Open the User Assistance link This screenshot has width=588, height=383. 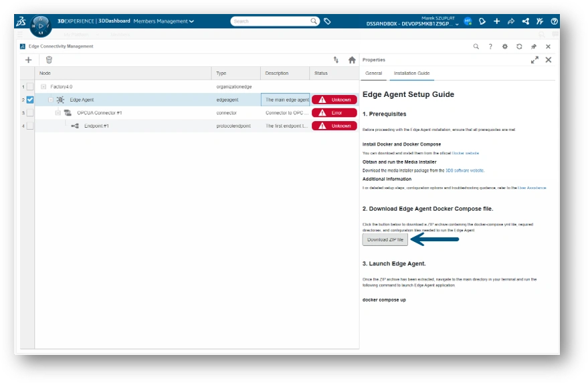(x=532, y=188)
